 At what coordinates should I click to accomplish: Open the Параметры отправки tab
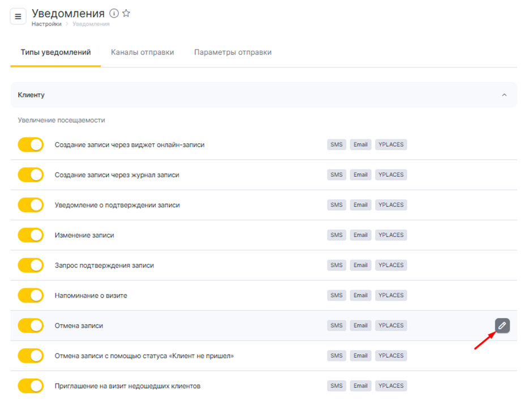(233, 52)
